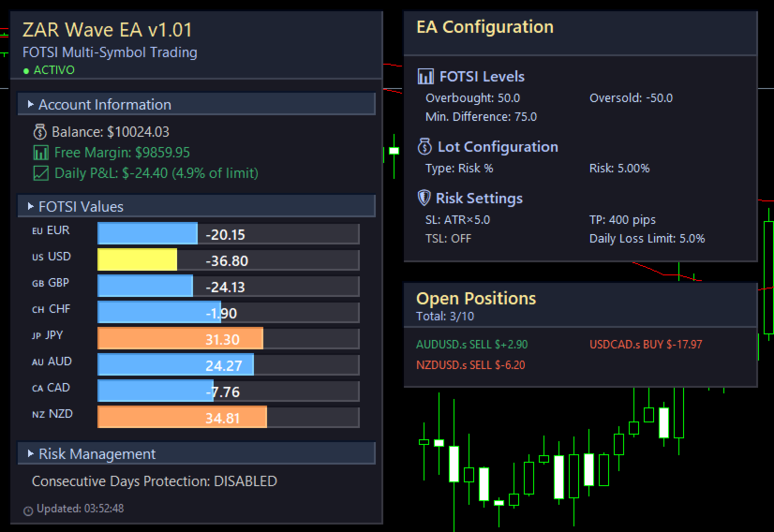
Task: Click the green ACTIVO status dot
Action: (26, 70)
